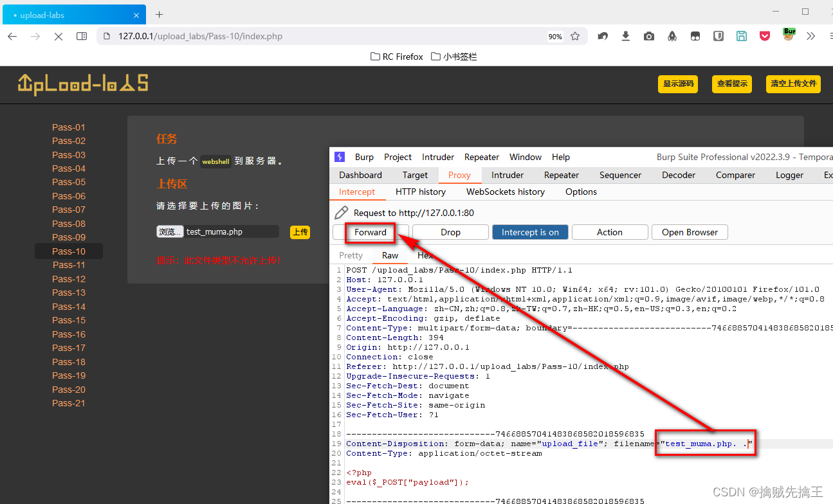Open a new browser tab
The width and height of the screenshot is (833, 504).
(160, 15)
